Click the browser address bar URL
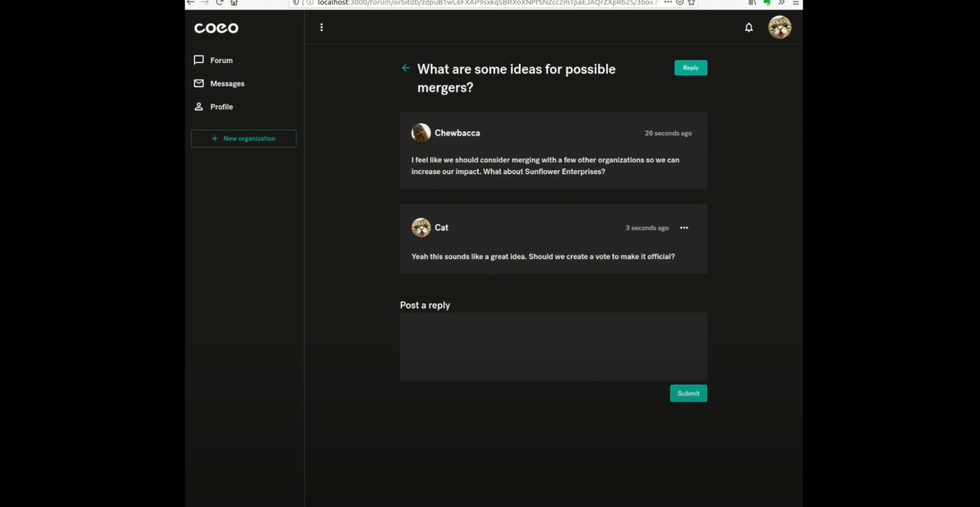This screenshot has height=507, width=980. [x=488, y=3]
